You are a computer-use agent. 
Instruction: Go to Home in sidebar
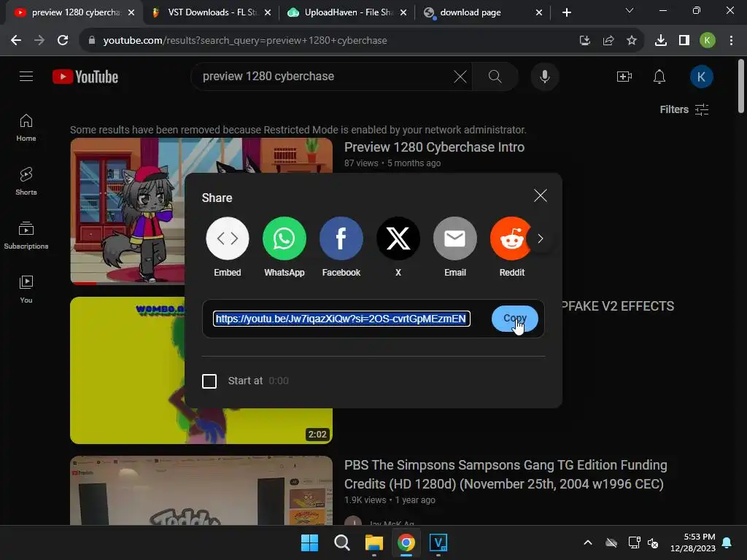(26, 128)
